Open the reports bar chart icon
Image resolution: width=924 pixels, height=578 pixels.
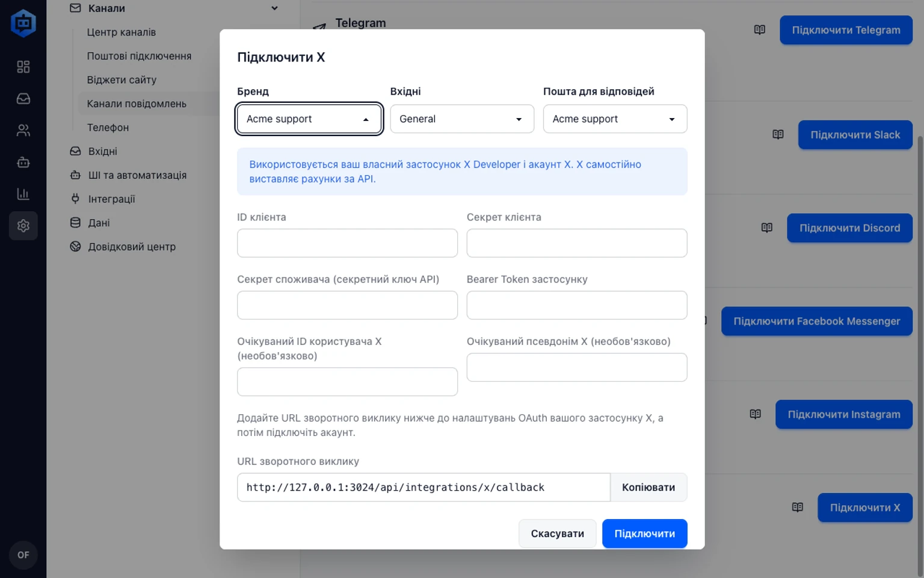click(23, 194)
